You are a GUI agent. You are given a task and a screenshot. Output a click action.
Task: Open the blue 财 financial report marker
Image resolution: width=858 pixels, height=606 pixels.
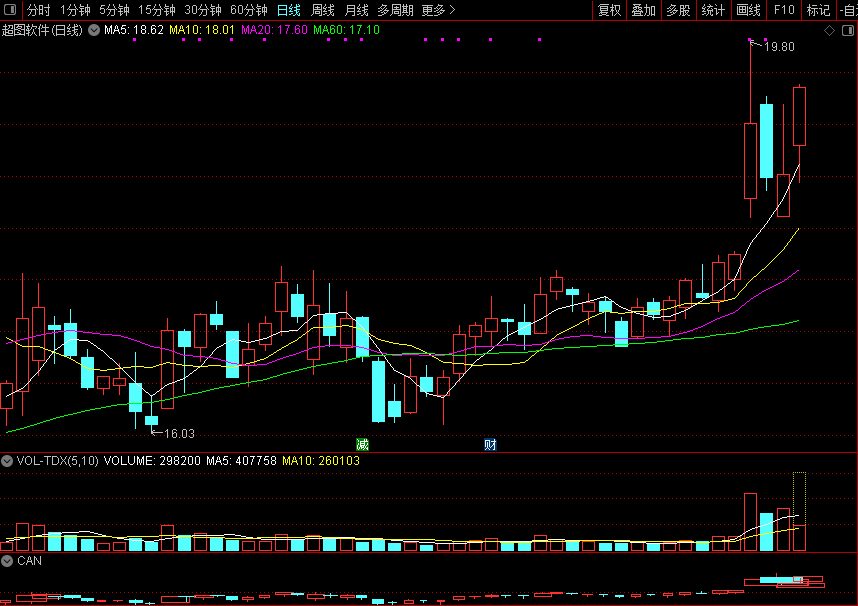coord(490,445)
